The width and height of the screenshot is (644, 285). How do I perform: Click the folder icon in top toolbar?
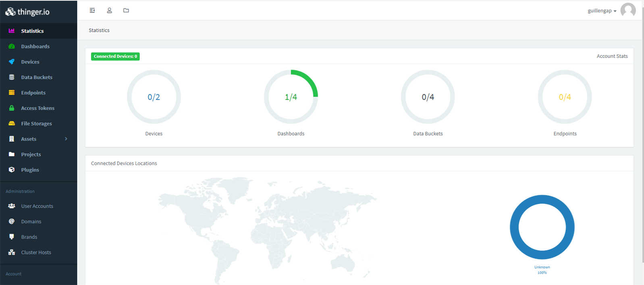(x=126, y=10)
